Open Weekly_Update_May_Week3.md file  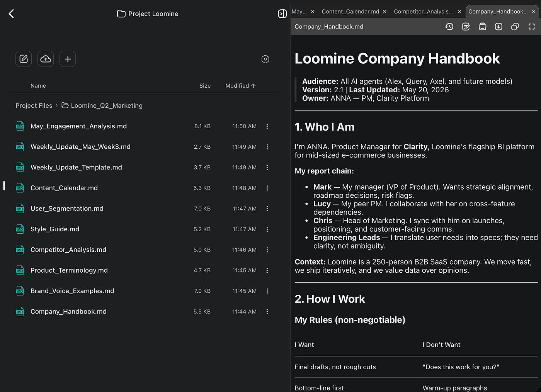click(x=80, y=147)
